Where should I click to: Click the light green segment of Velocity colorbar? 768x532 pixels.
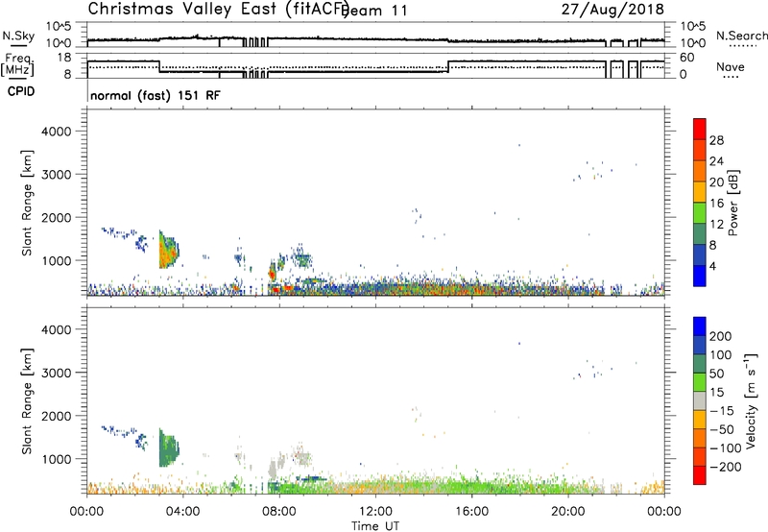700,382
